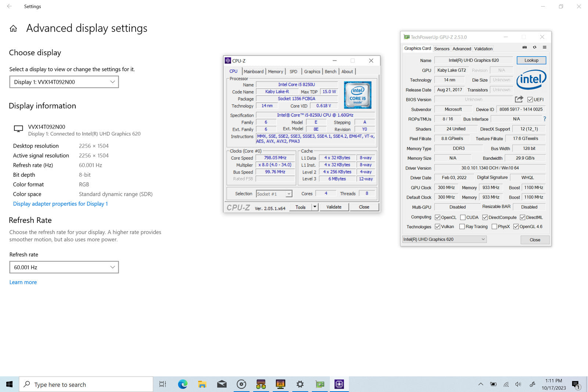The image size is (588, 392).
Task: Click the BIOS export share icon
Action: [519, 99]
